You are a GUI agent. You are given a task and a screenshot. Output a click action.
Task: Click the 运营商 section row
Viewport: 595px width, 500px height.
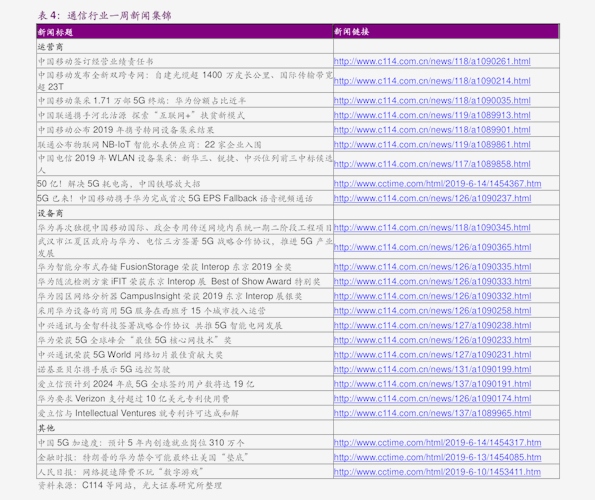[x=298, y=47]
